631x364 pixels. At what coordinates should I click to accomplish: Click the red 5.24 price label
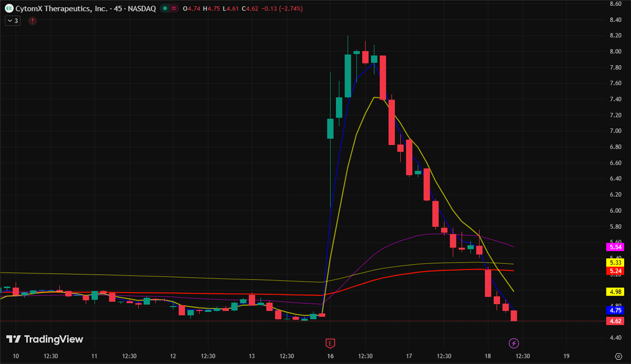click(615, 271)
